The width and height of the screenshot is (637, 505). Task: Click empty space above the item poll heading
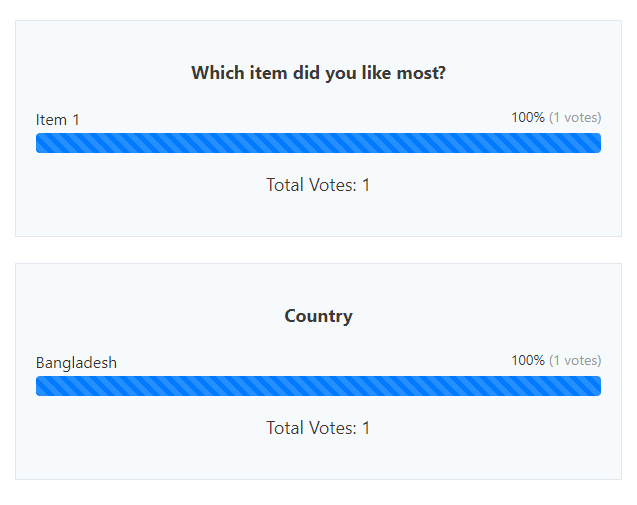point(318,40)
